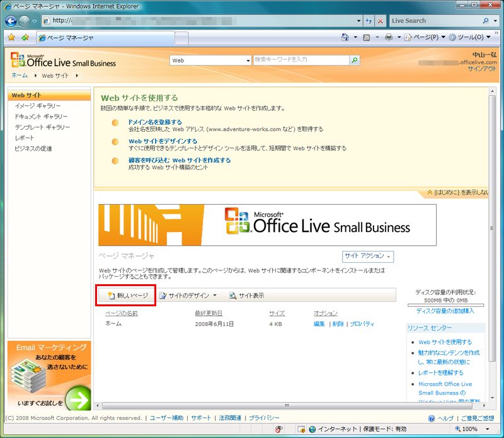
Task: Click the browser Back arrow button
Action: (x=11, y=21)
